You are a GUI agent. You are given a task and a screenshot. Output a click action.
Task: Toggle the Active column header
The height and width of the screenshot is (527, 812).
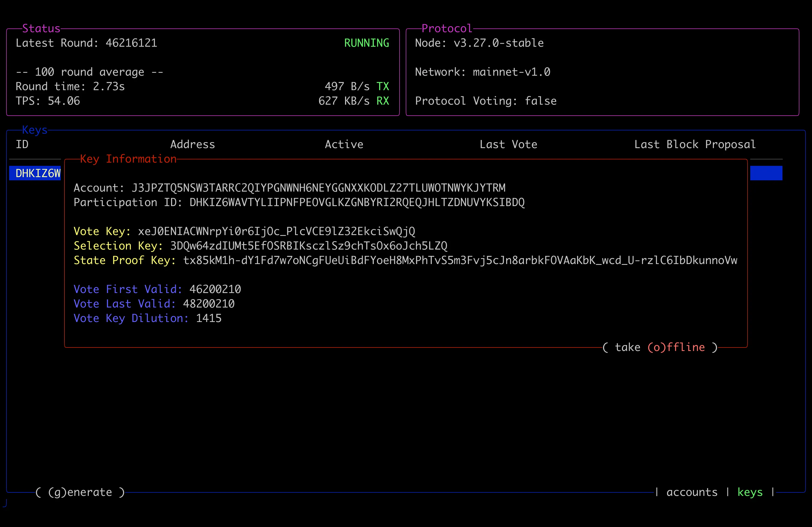[x=344, y=144]
